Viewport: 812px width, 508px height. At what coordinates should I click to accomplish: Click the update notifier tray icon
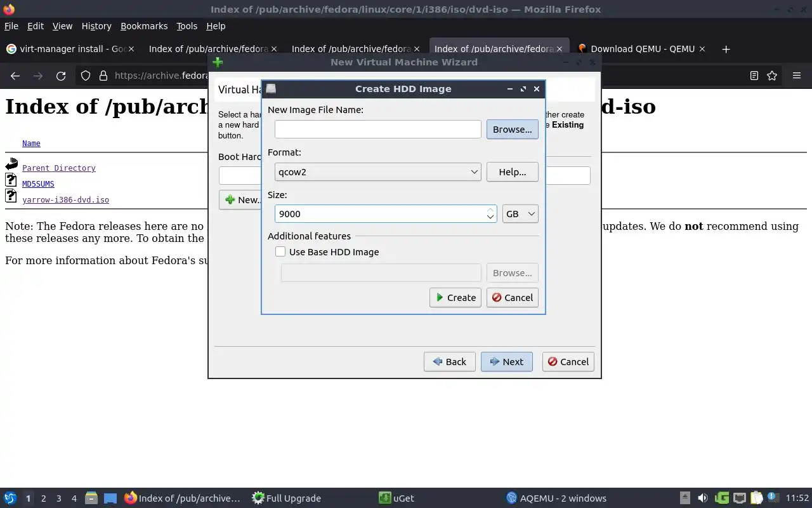tap(773, 498)
